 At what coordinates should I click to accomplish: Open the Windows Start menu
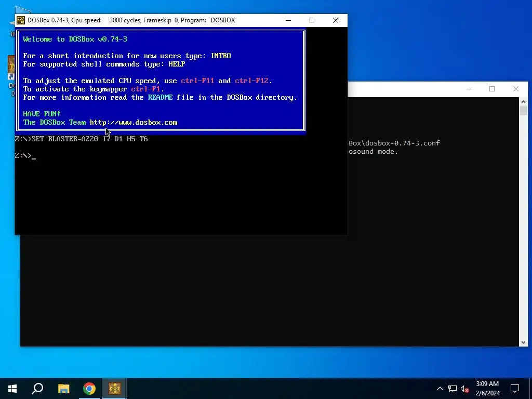pos(12,389)
